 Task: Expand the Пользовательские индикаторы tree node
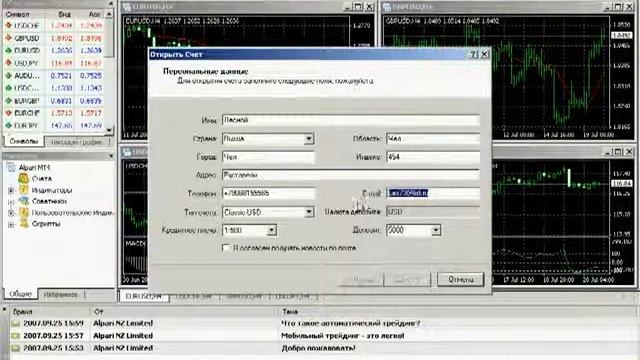11,213
